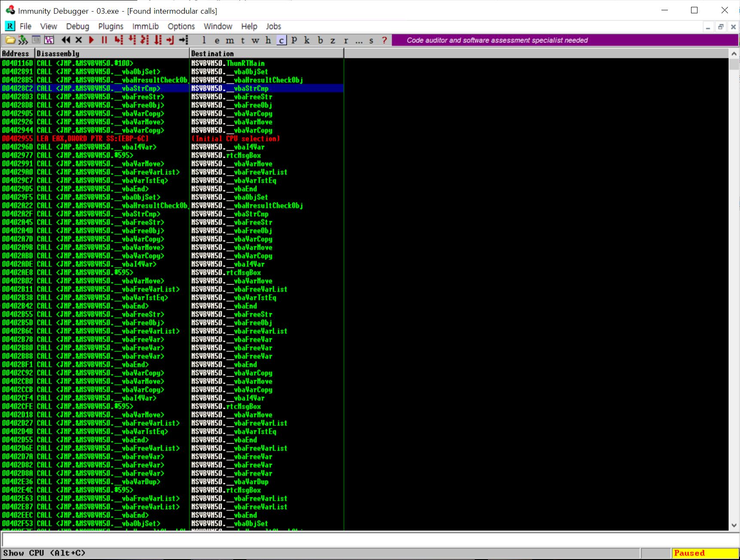Show the Log window with 'l' button
740x560 pixels.
204,40
